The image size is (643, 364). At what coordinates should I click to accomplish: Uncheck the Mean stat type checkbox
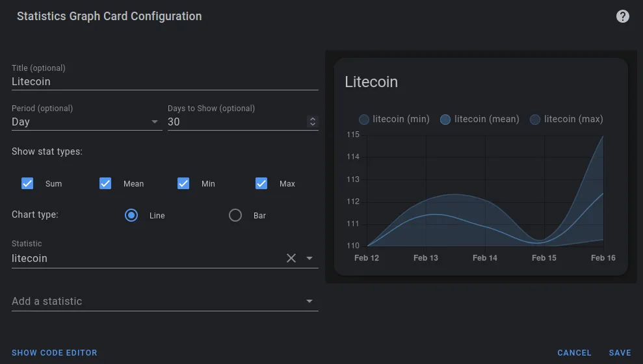pos(105,183)
